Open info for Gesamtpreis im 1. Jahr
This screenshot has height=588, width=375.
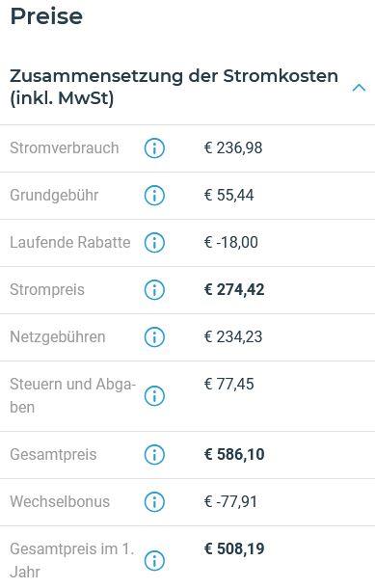click(x=154, y=561)
